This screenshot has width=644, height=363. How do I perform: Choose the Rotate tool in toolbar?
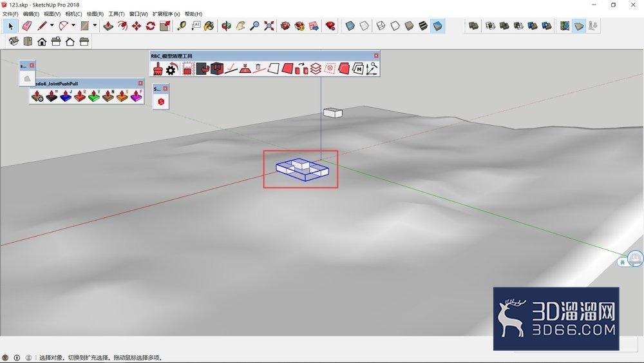click(x=150, y=26)
